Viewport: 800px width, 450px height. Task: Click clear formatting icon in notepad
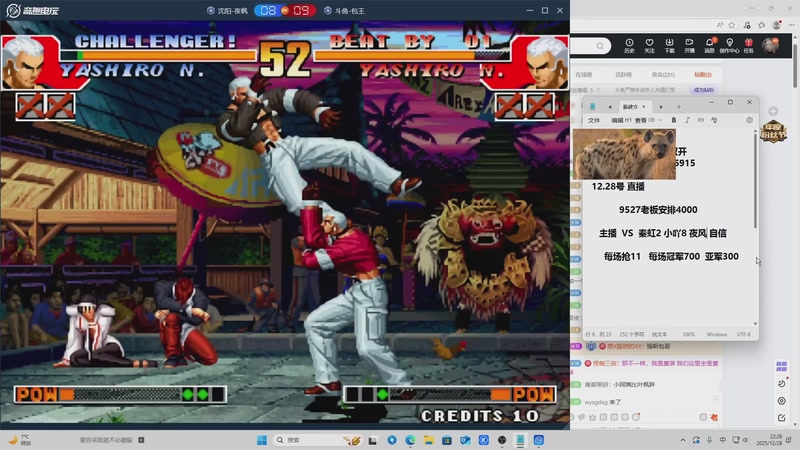pyautogui.click(x=714, y=120)
